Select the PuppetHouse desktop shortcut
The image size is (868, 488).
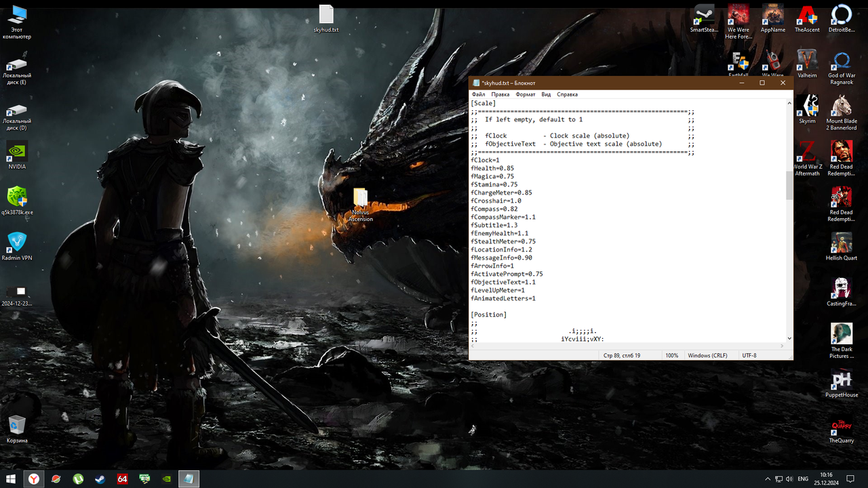[x=842, y=384]
